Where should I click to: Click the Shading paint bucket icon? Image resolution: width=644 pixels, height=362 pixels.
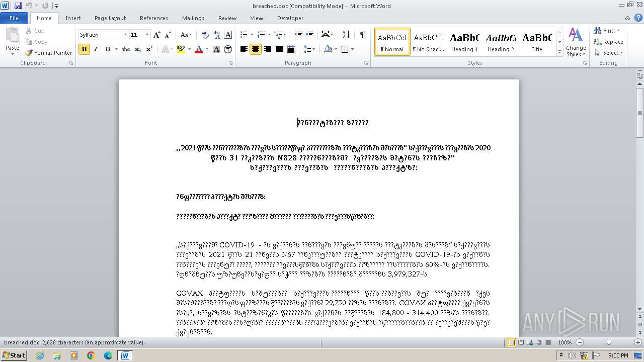pos(328,49)
